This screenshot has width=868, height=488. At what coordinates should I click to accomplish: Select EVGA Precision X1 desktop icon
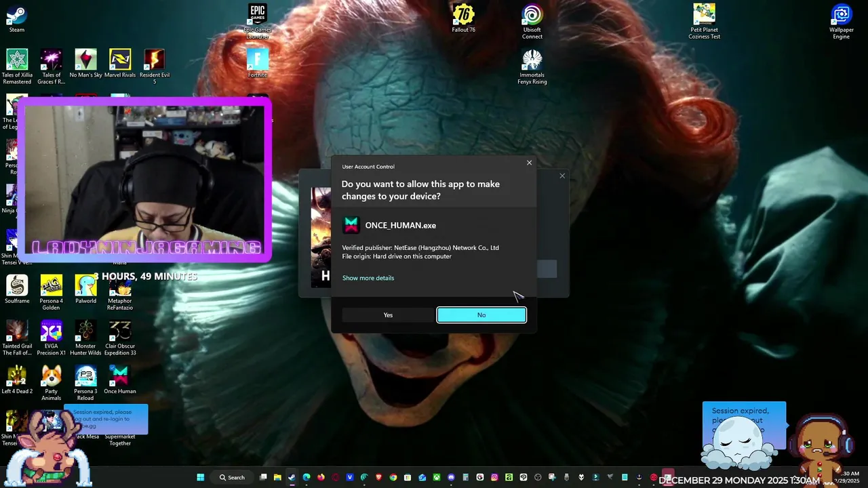click(52, 338)
